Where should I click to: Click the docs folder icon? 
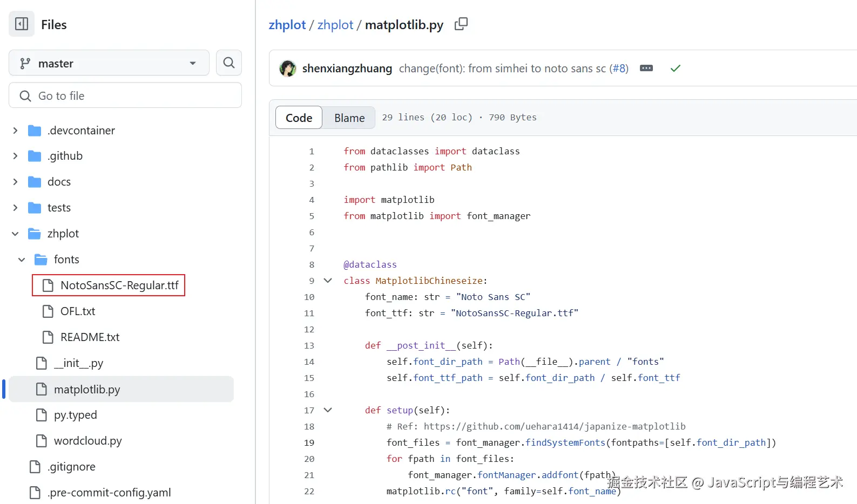[x=35, y=182]
